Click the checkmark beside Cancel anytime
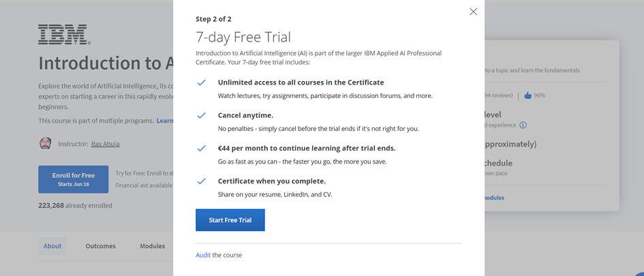This screenshot has width=644, height=276. [x=201, y=115]
